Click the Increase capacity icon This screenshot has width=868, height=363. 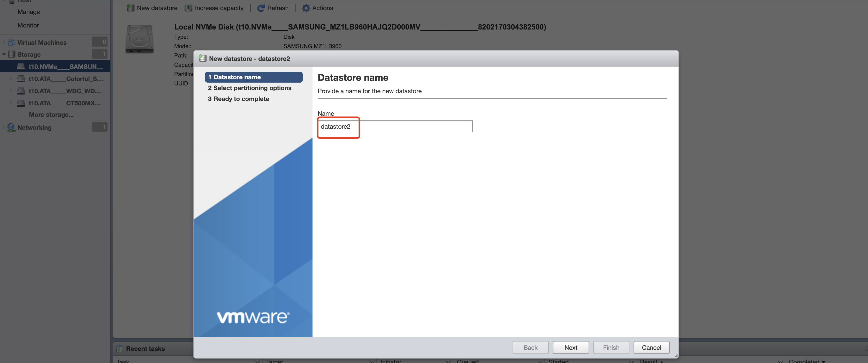188,8
